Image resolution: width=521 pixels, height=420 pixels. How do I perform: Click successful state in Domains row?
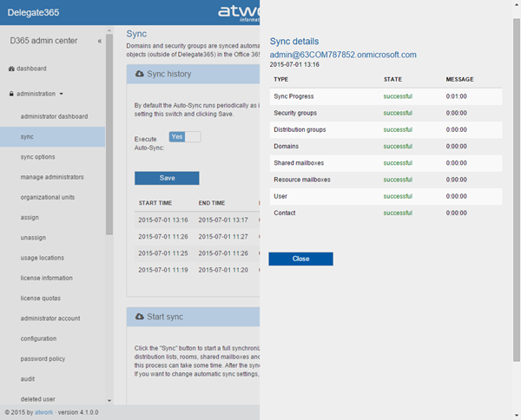pos(398,146)
